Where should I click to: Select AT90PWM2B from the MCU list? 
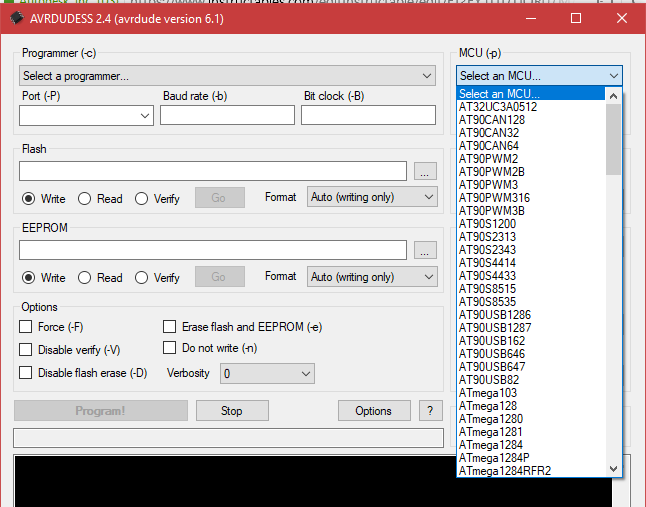click(531, 172)
